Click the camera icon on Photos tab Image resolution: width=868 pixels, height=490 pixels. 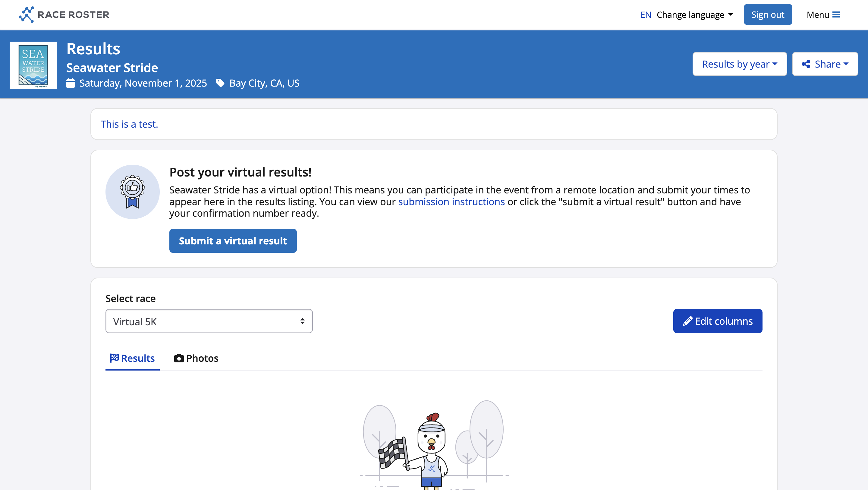click(x=179, y=358)
